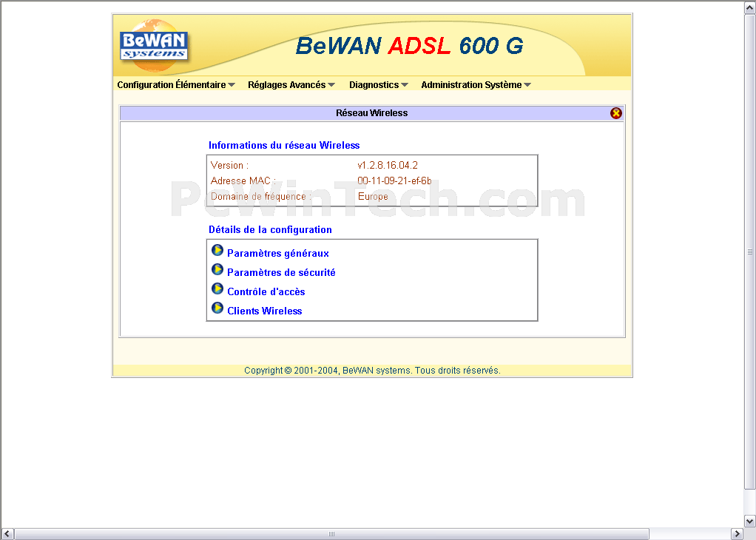Click the Version : label
The width and height of the screenshot is (756, 540).
229,166
